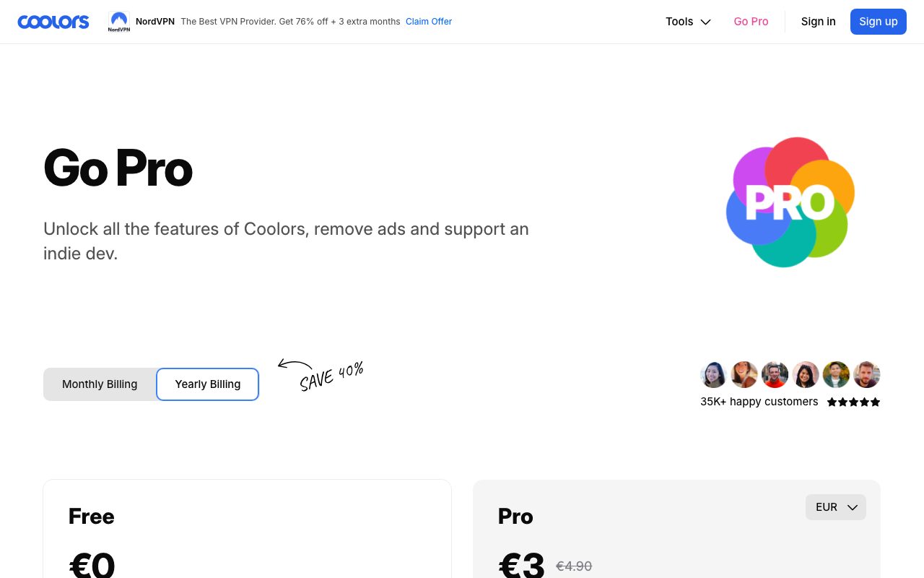Open the Go Pro nav item
The height and width of the screenshot is (578, 924).
pyautogui.click(x=751, y=22)
